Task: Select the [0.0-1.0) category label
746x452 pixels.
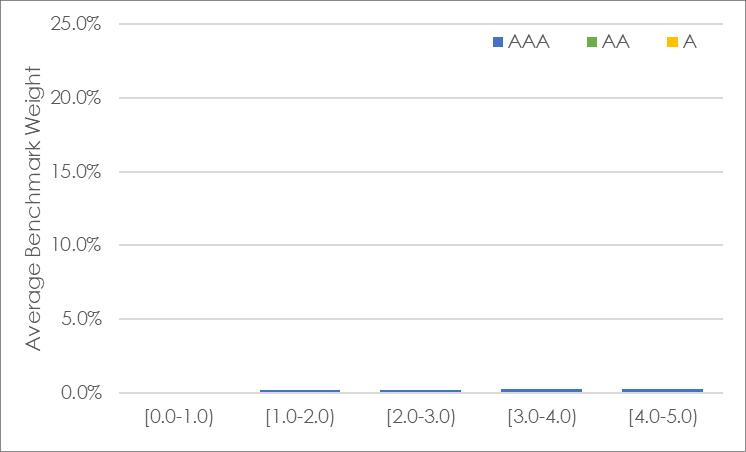Action: [x=179, y=417]
